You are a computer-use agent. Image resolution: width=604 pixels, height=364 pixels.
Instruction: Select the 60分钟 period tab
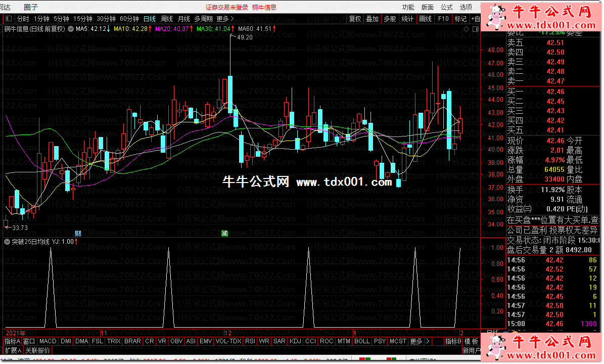[129, 19]
